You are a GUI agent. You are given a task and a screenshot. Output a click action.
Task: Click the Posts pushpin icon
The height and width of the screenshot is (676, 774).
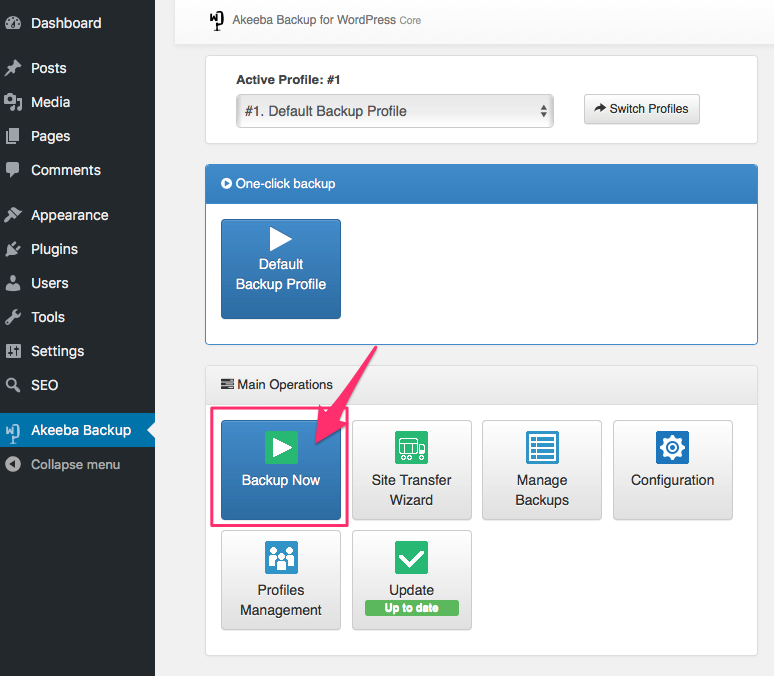click(x=13, y=68)
